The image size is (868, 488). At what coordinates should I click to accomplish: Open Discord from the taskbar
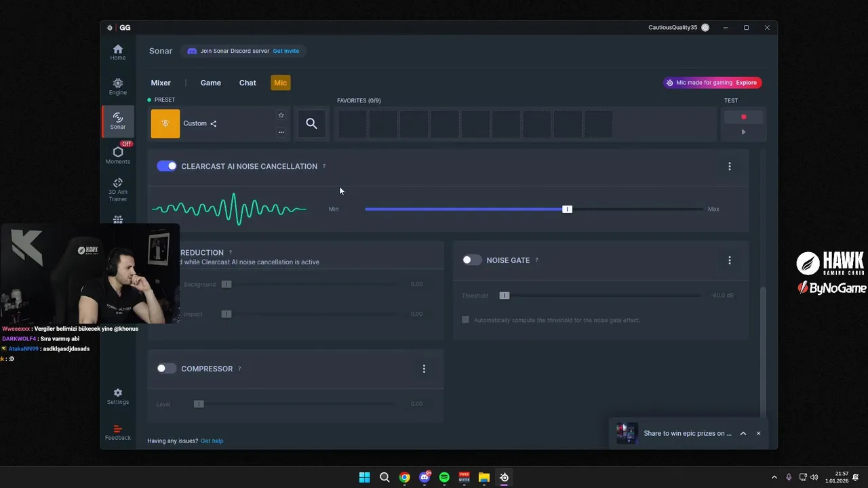425,477
